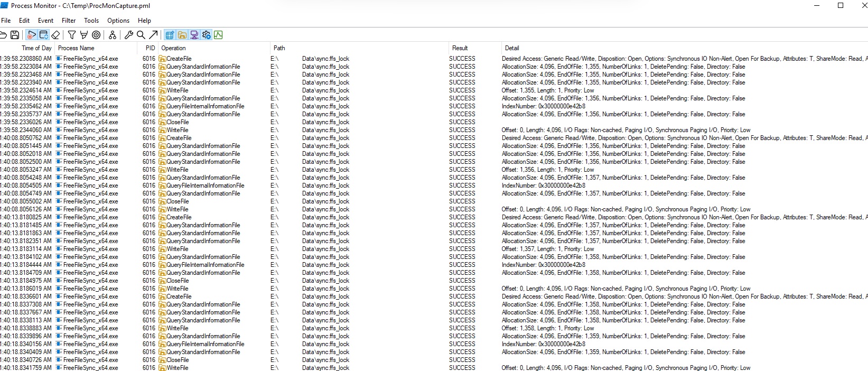Click process icon in row 1:40:08.8055002
The width and height of the screenshot is (868, 371).
pyautogui.click(x=59, y=201)
